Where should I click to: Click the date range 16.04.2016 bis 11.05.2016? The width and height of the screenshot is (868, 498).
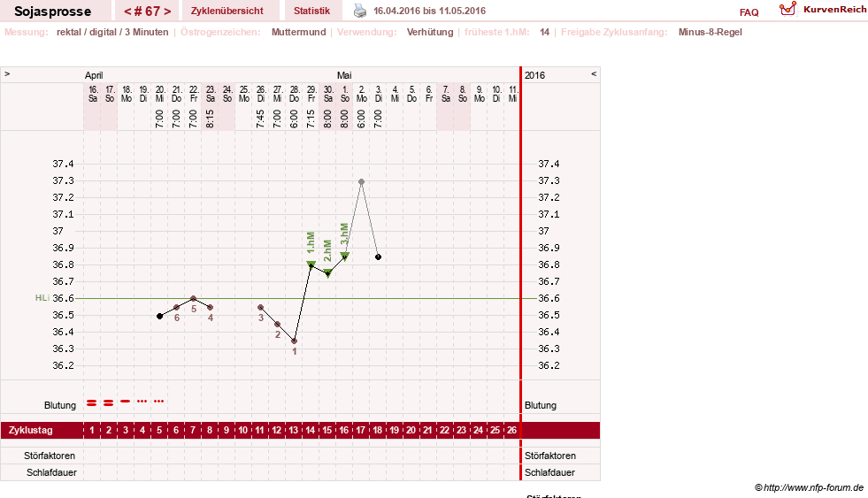pos(429,11)
